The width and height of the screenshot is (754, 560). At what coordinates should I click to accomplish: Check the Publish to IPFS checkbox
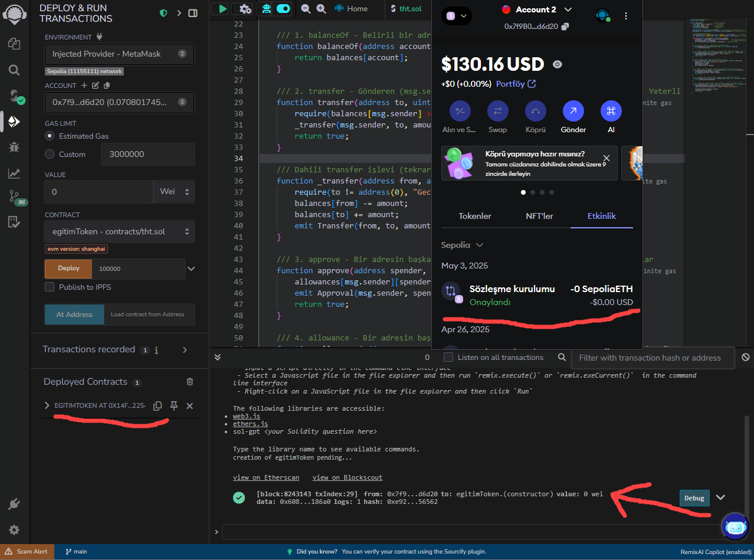50,287
